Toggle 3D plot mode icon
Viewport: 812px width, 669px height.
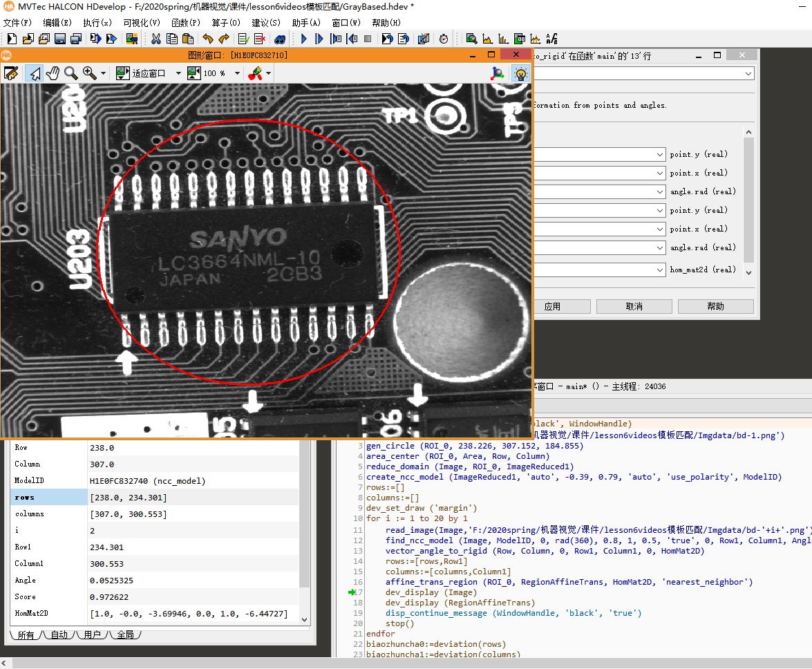pos(498,73)
